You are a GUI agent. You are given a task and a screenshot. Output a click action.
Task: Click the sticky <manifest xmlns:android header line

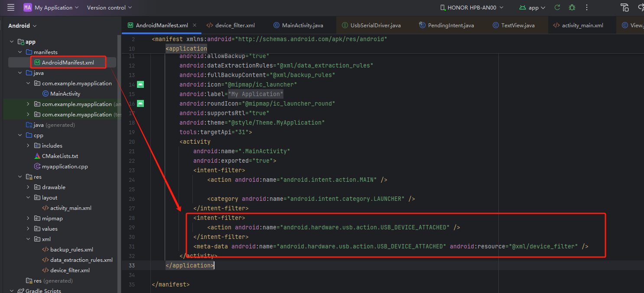click(x=269, y=39)
